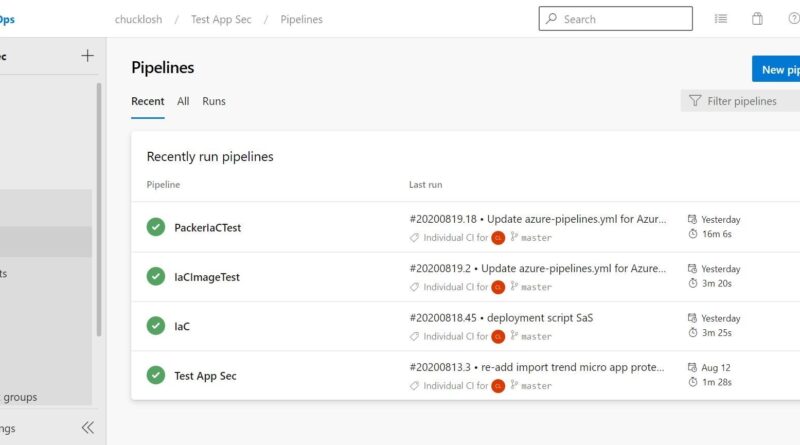The height and width of the screenshot is (445, 800).
Task: Click the calendar icon next to Aug 12
Action: tap(692, 367)
